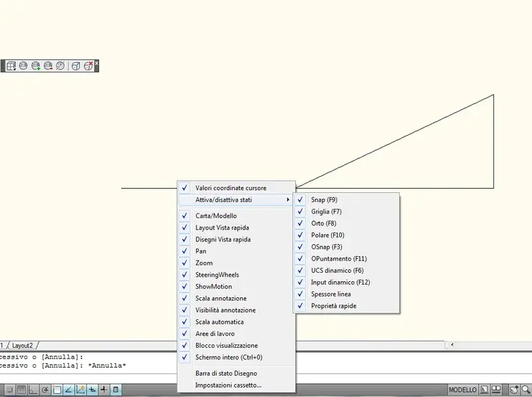Click the MODELLO space button
This screenshot has height=397, width=532.
pos(462,390)
